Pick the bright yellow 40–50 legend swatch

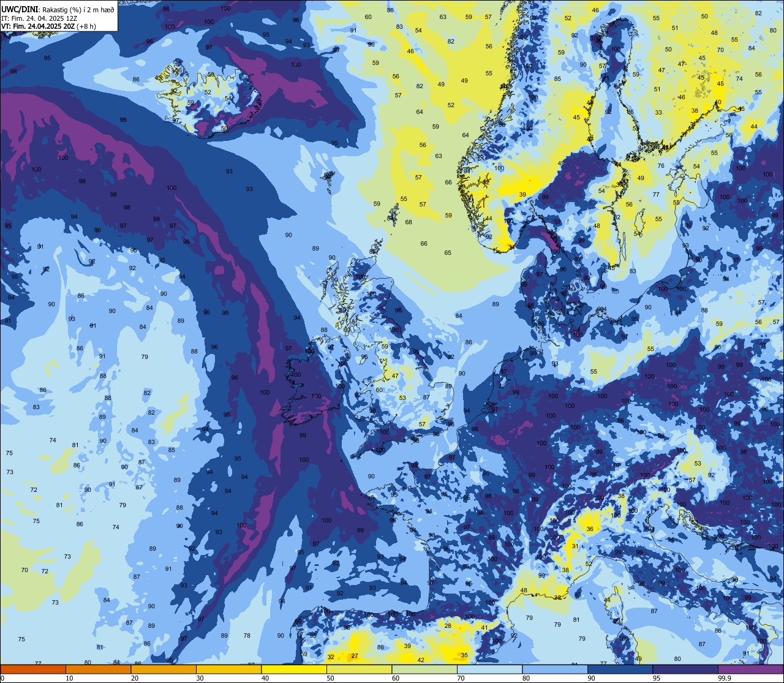click(x=294, y=669)
